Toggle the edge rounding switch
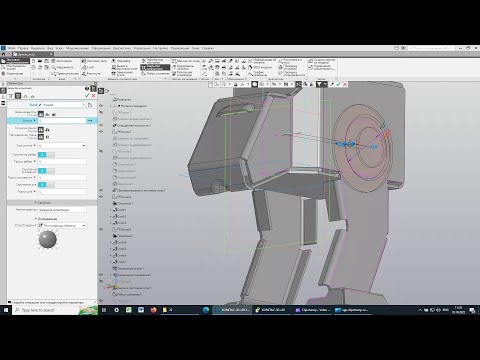The width and height of the screenshot is (480, 360). click(46, 155)
